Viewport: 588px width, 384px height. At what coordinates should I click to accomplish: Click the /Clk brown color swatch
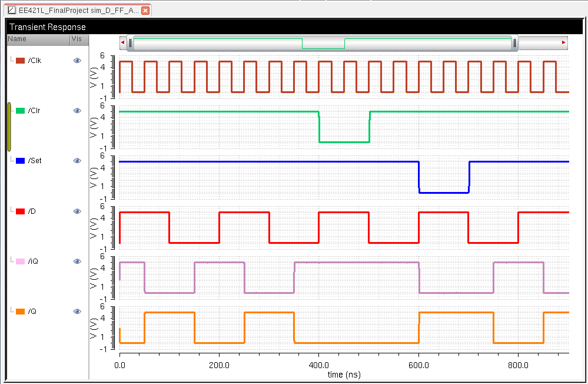tap(20, 61)
